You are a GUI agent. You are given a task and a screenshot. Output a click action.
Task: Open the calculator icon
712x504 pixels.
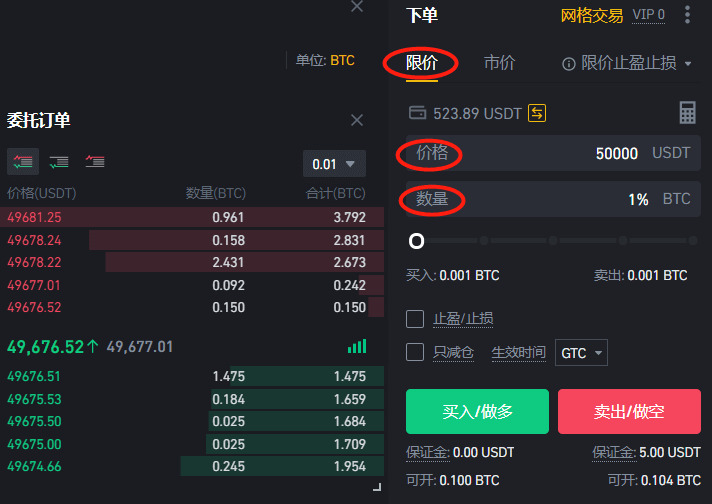(x=687, y=112)
